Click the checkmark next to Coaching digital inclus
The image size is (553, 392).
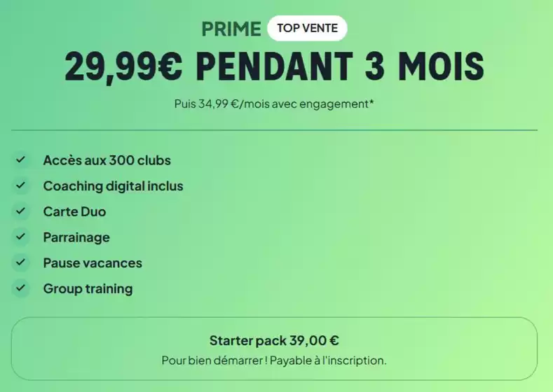tap(20, 186)
